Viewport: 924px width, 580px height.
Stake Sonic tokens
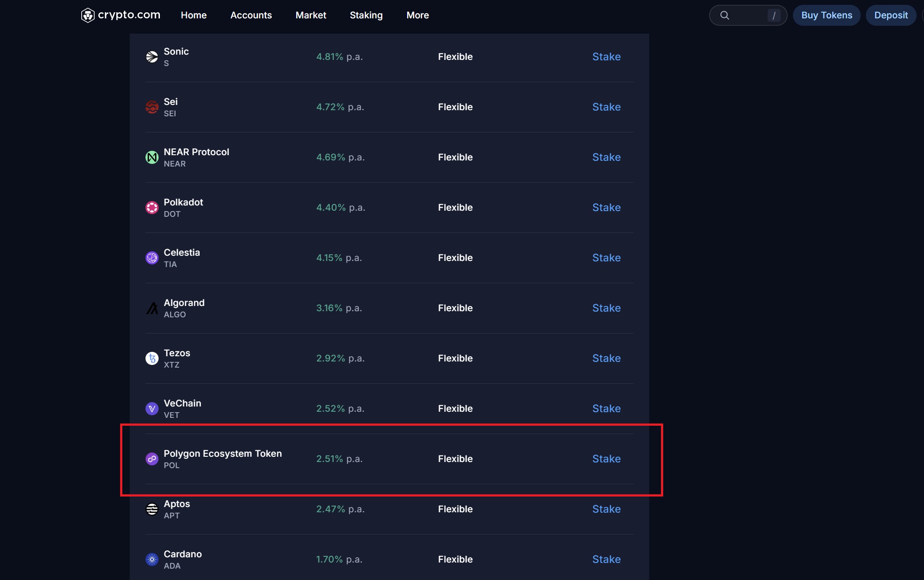click(606, 57)
